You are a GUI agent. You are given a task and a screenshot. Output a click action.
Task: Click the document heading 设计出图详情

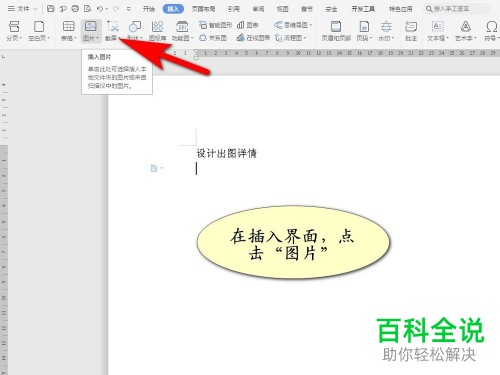(226, 153)
